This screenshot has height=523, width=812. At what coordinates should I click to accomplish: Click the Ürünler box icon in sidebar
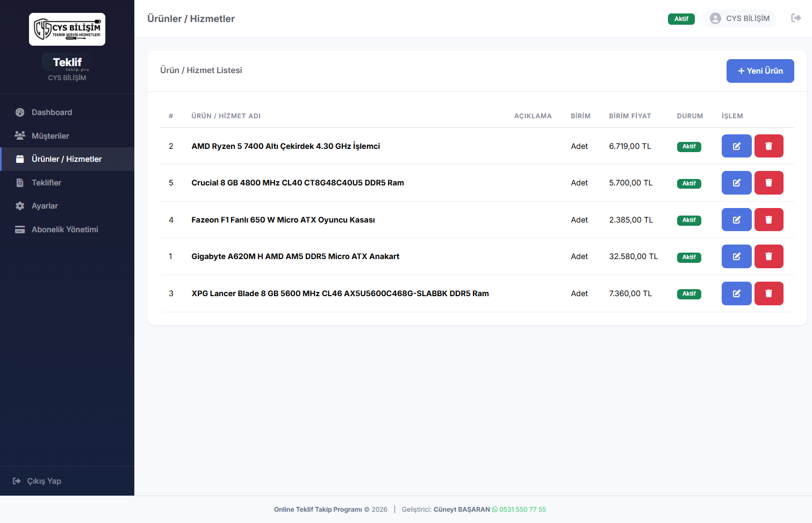pos(20,159)
